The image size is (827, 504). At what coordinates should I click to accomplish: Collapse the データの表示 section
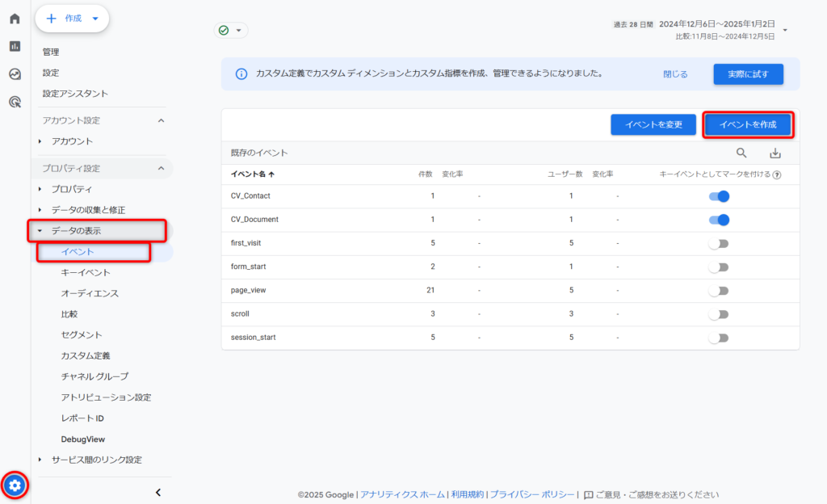point(40,231)
